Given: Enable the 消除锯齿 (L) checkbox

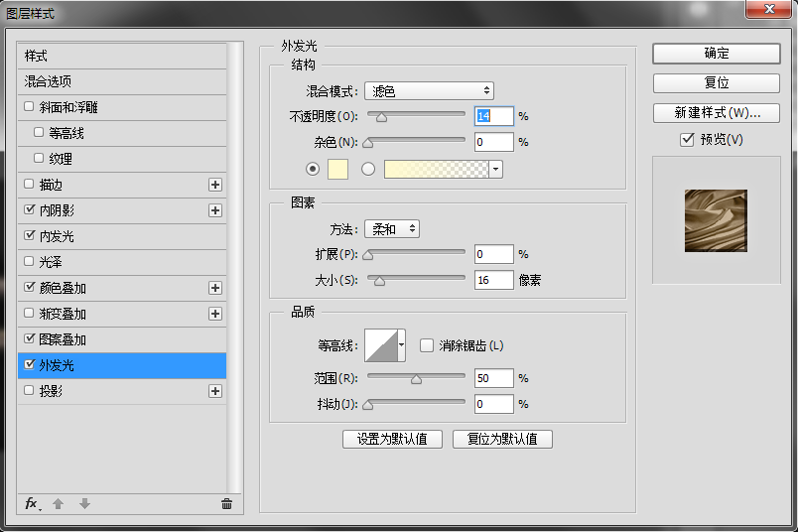Looking at the screenshot, I should (x=427, y=345).
